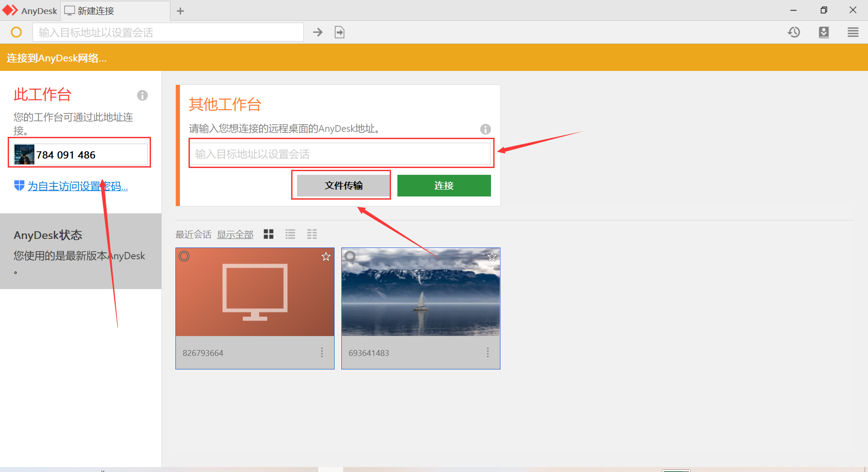Click the info icon in 其他工作台 panel
This screenshot has width=868, height=472.
point(486,129)
